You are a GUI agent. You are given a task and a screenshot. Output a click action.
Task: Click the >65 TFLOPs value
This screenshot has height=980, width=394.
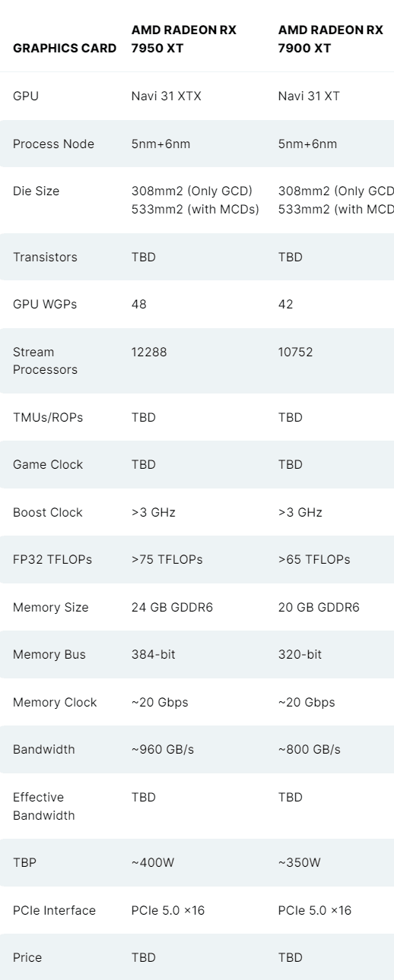click(314, 559)
